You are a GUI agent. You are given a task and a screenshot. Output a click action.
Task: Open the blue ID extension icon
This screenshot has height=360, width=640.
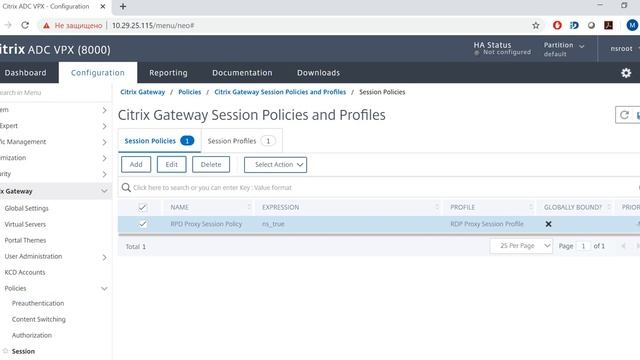[574, 25]
